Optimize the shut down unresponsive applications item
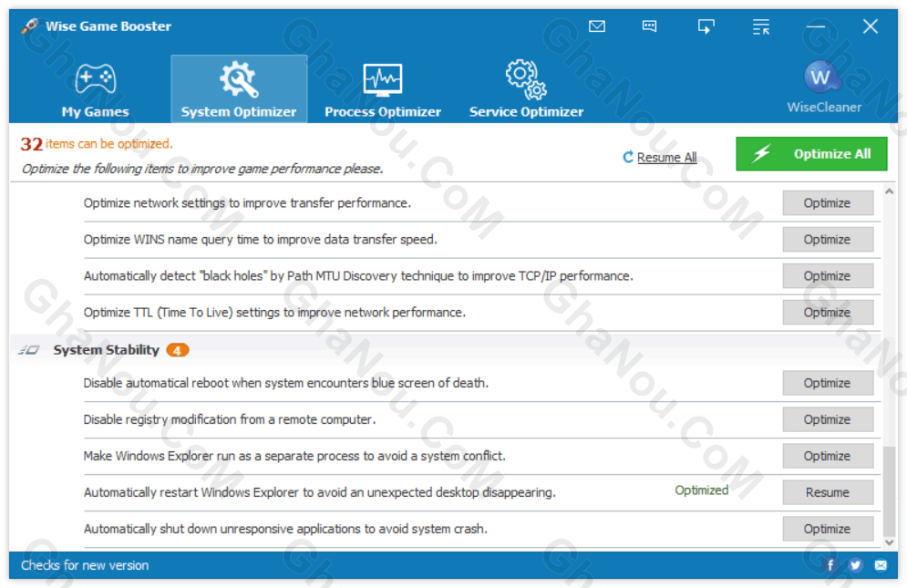Screen dimensions: 907x588 [828, 529]
